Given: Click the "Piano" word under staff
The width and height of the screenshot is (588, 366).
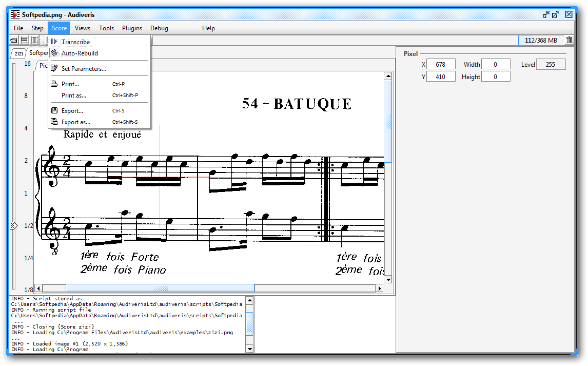Looking at the screenshot, I should coord(152,269).
